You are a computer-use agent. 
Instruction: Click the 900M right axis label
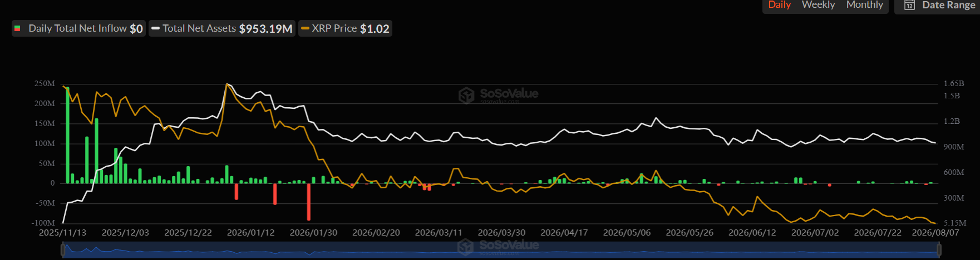pos(954,147)
